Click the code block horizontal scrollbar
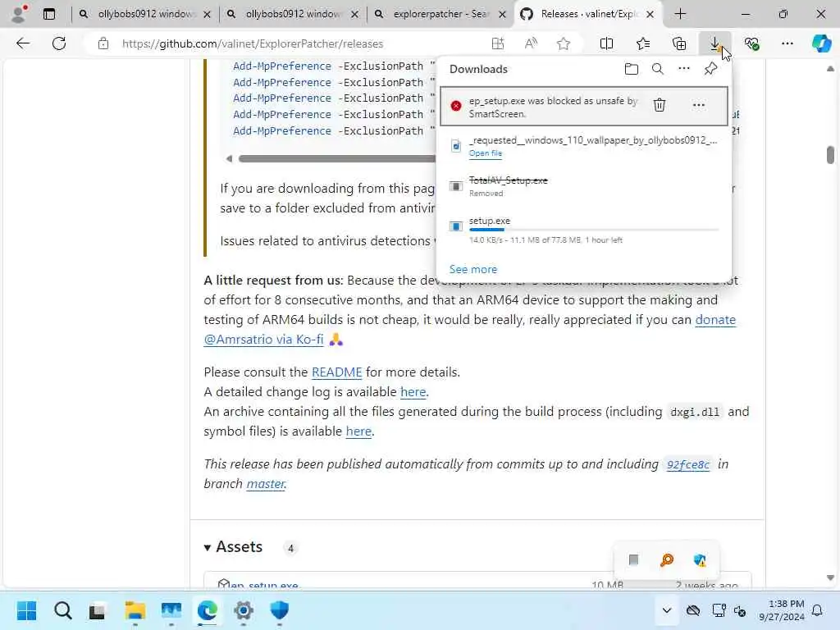Image resolution: width=840 pixels, height=630 pixels. click(x=336, y=158)
